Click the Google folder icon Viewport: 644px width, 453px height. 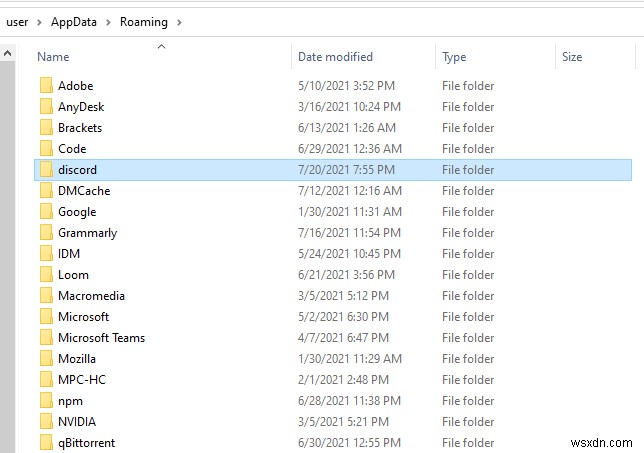coord(46,211)
